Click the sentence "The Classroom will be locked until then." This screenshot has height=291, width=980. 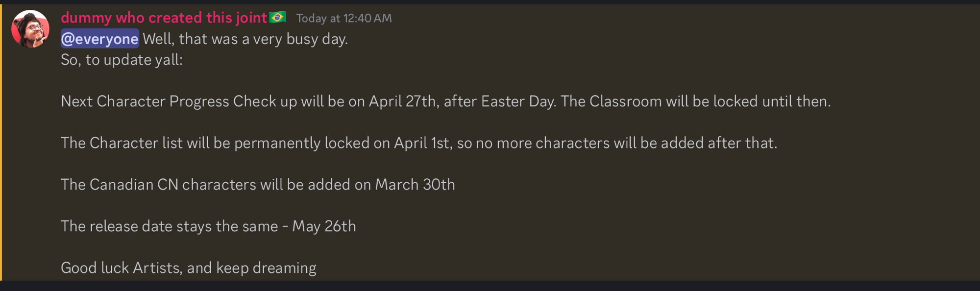(695, 101)
